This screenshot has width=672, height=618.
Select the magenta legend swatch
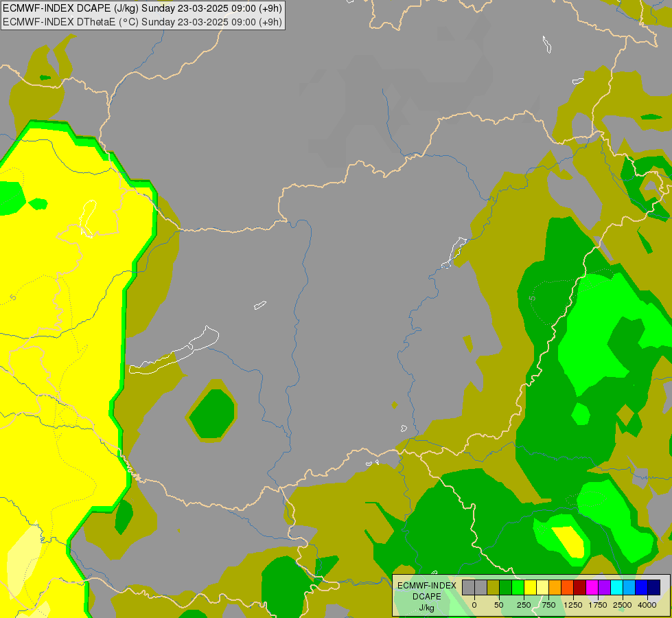(x=592, y=587)
